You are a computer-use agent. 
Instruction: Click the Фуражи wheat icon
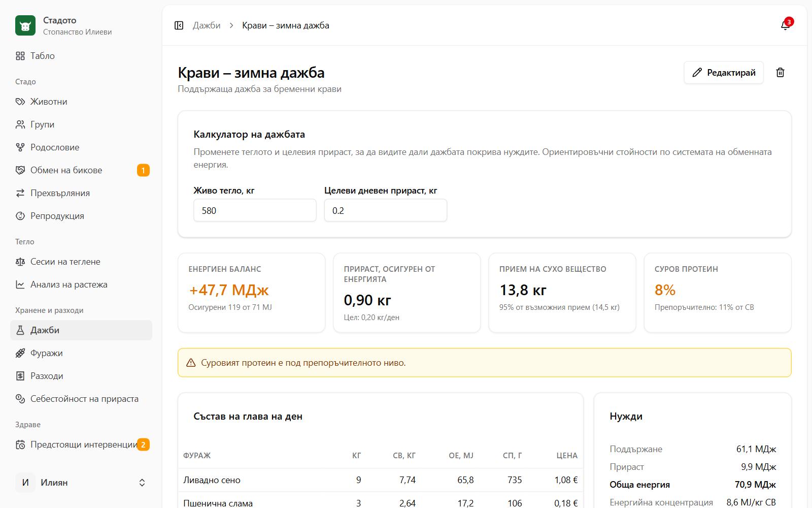click(x=20, y=353)
